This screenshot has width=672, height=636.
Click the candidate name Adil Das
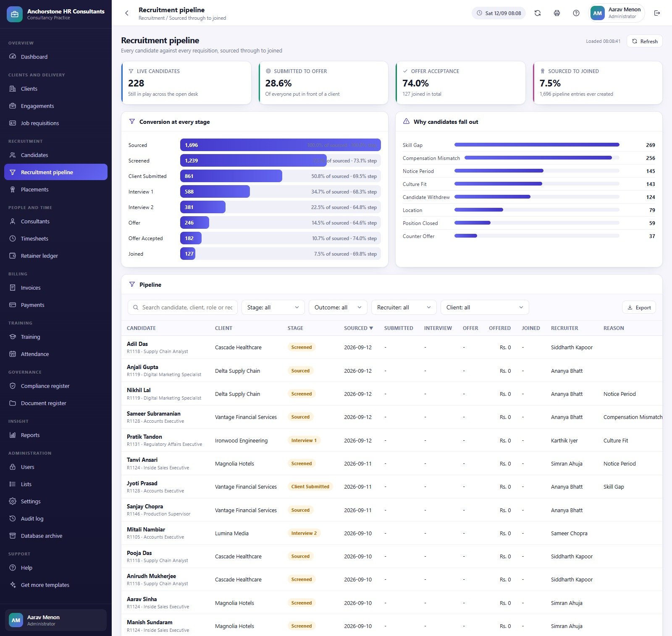tap(137, 344)
